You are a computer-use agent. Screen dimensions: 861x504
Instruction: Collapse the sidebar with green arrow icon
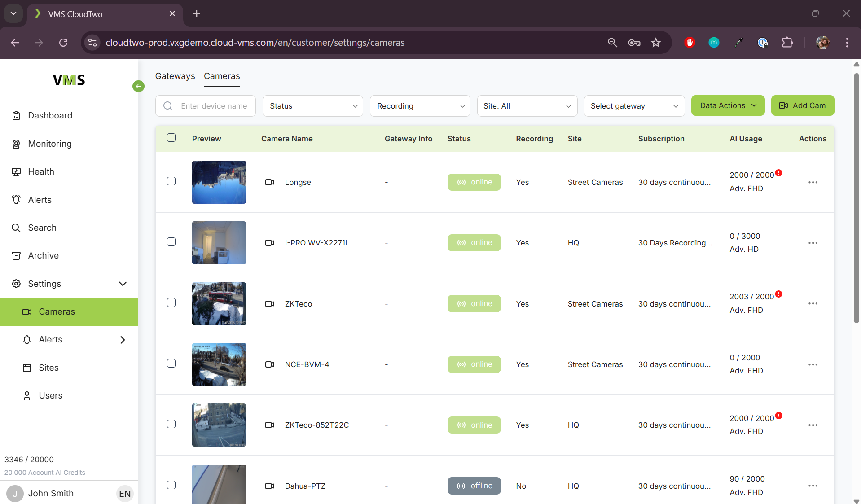(138, 86)
